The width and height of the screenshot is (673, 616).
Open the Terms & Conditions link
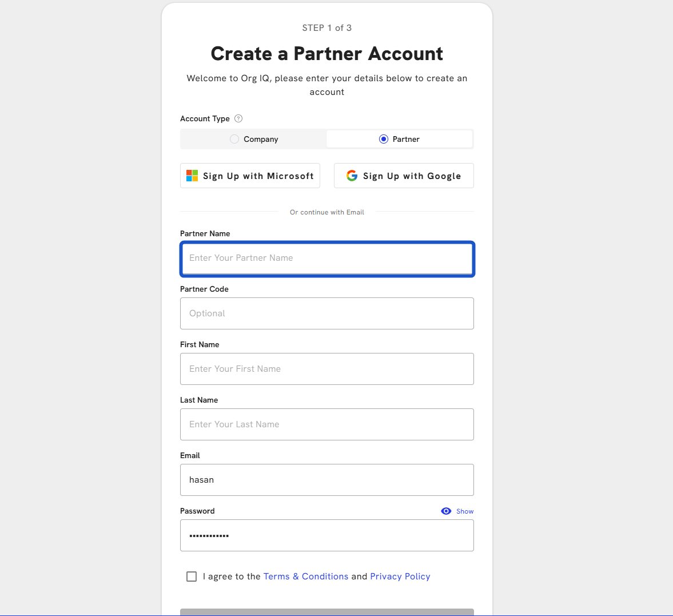pos(305,577)
